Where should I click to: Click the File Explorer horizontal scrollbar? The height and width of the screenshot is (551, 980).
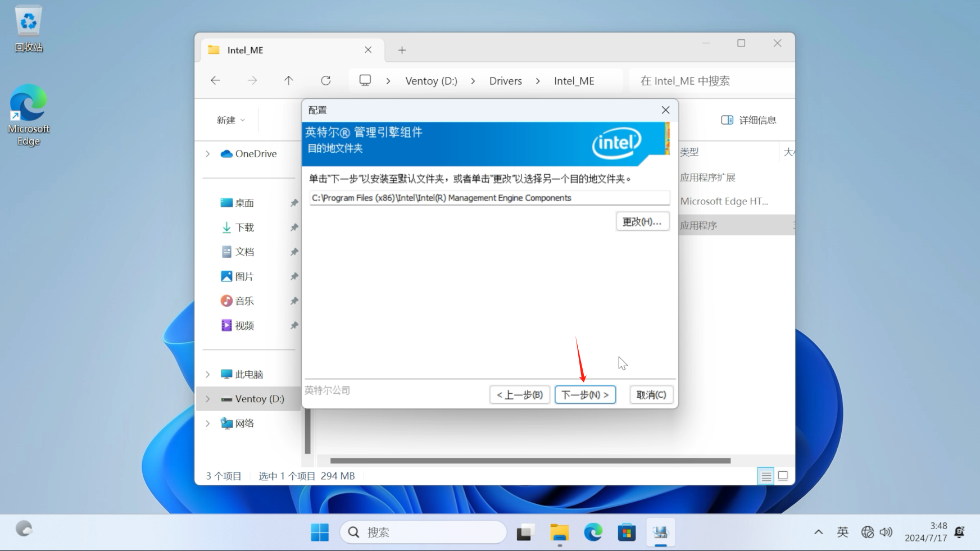click(x=530, y=461)
